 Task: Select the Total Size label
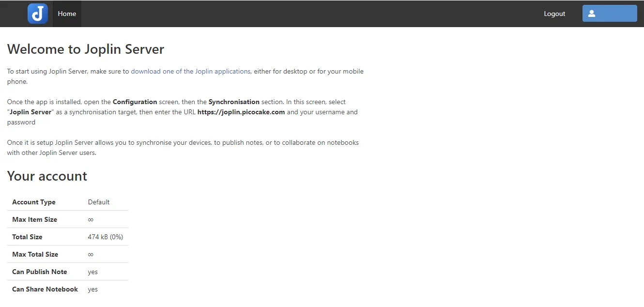tap(27, 237)
